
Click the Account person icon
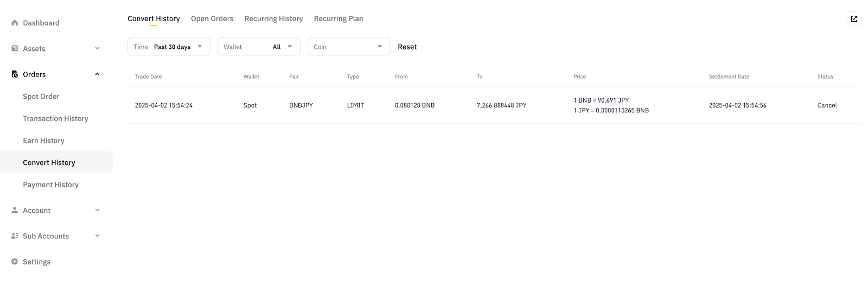pos(15,210)
